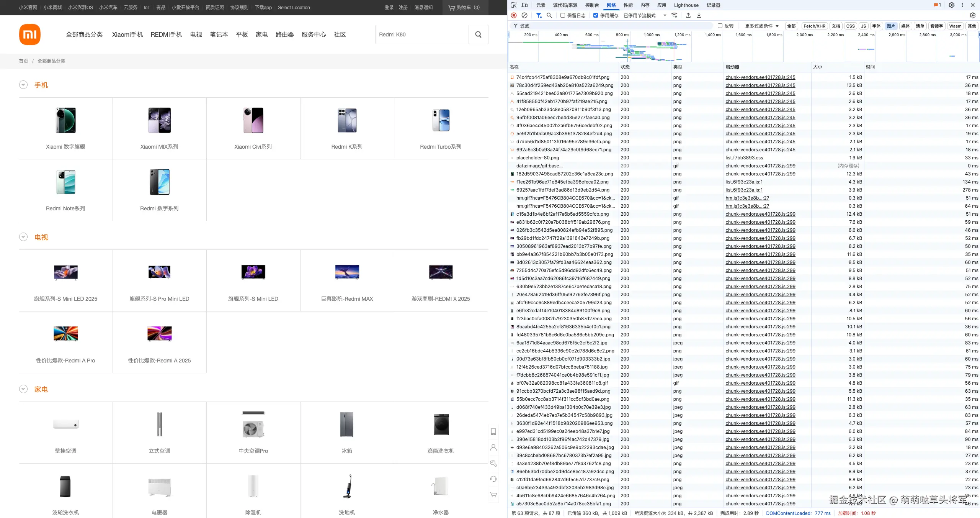Stop recording network log
This screenshot has height=518, width=980.
[x=514, y=15]
